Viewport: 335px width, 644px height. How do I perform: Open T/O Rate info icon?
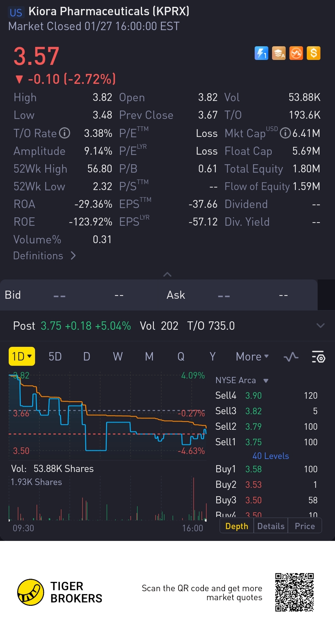[x=65, y=133]
